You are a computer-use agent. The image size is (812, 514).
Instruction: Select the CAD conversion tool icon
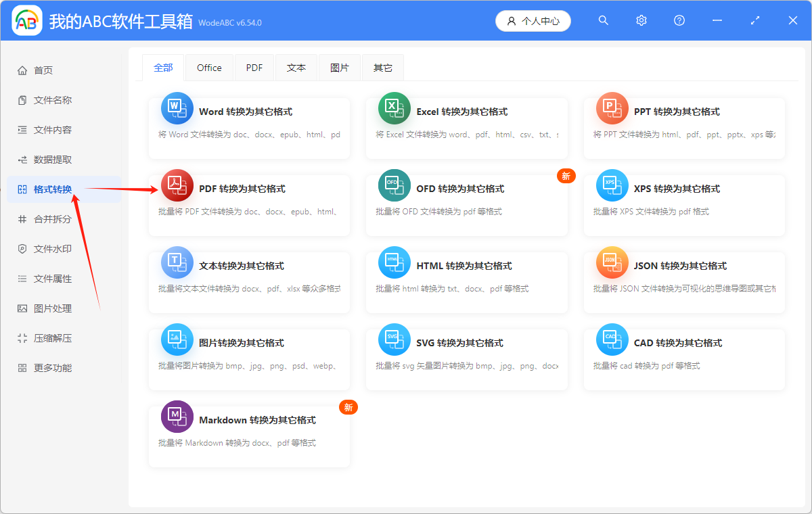(x=612, y=340)
